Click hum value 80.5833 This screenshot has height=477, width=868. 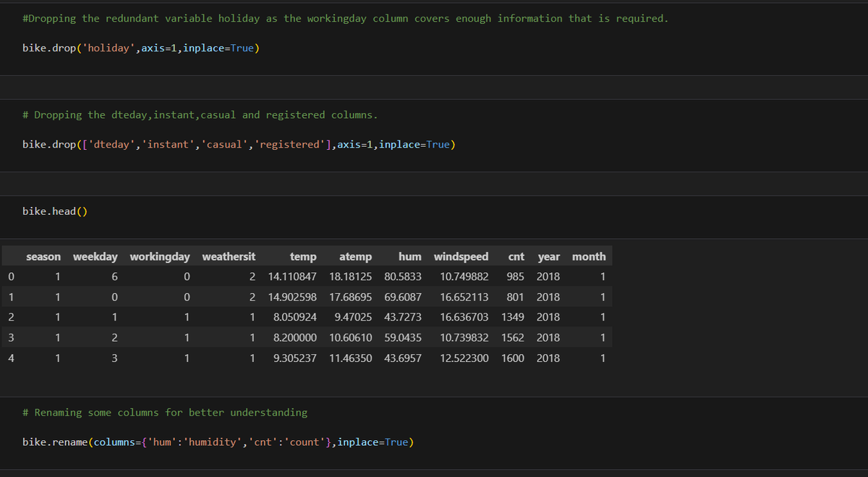click(403, 277)
